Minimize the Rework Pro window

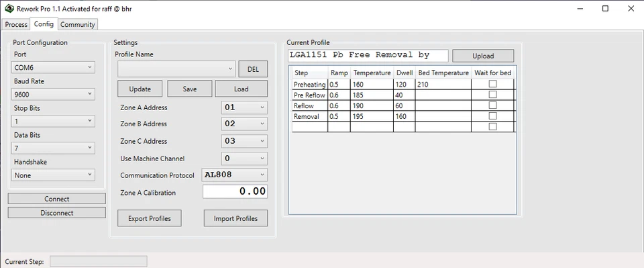pyautogui.click(x=580, y=8)
